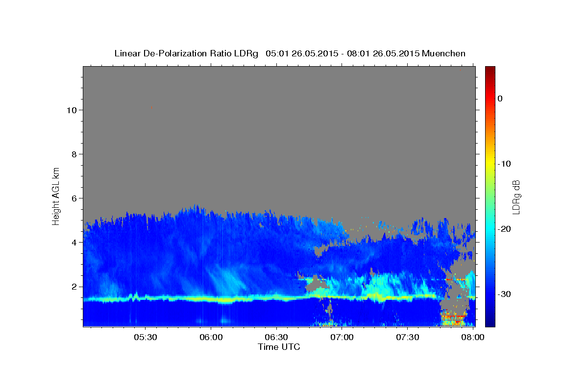Select the 08:00 time tick label
Viewport: 588px width, 392px height.
473,338
